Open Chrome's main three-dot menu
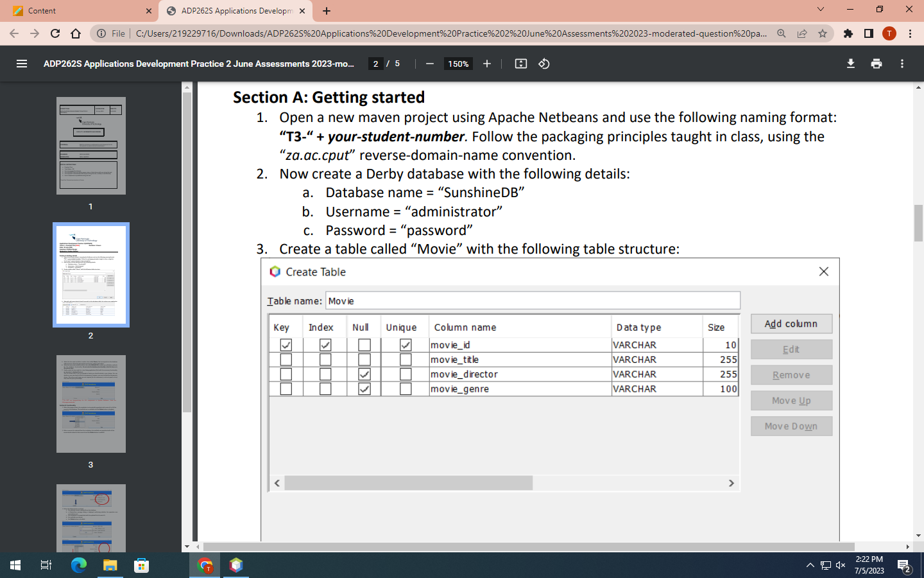This screenshot has width=924, height=578. pyautogui.click(x=912, y=33)
